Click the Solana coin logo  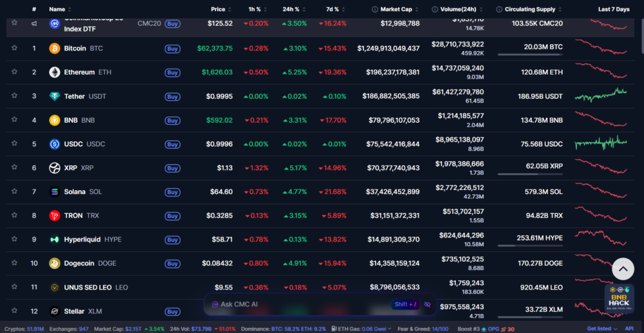[x=55, y=191]
